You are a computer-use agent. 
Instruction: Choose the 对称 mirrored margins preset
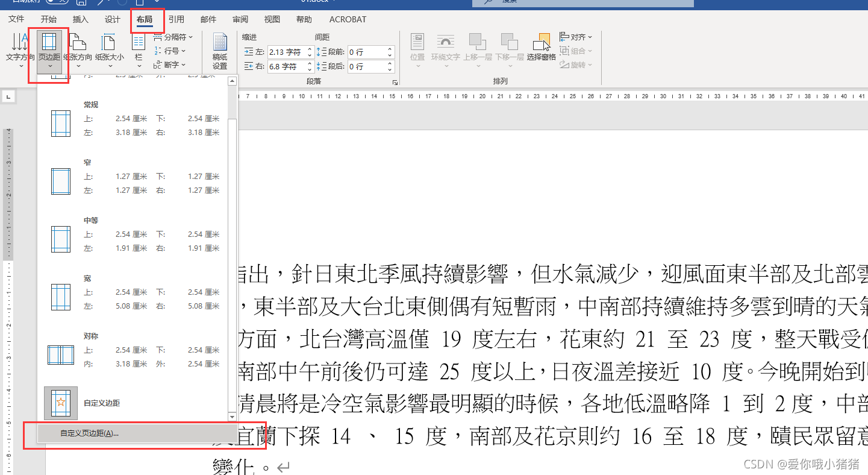[x=133, y=351]
